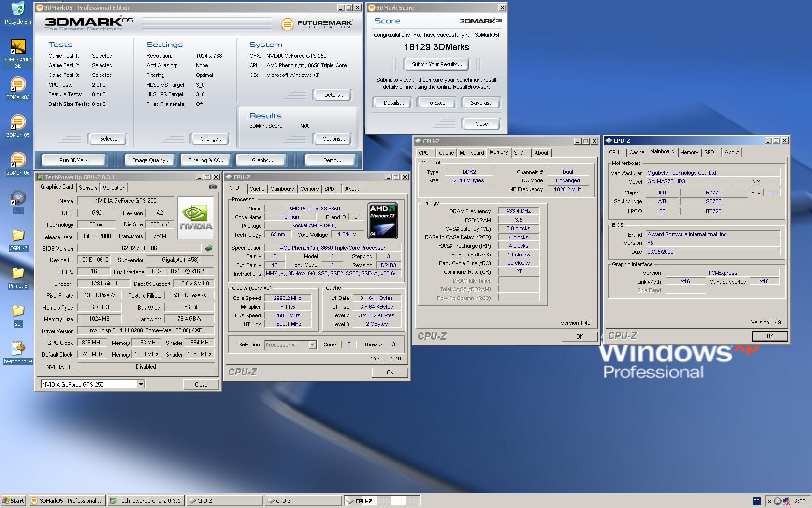Image resolution: width=812 pixels, height=508 pixels.
Task: Open the Cache tab in CPU-Z CPU window
Action: (257, 189)
